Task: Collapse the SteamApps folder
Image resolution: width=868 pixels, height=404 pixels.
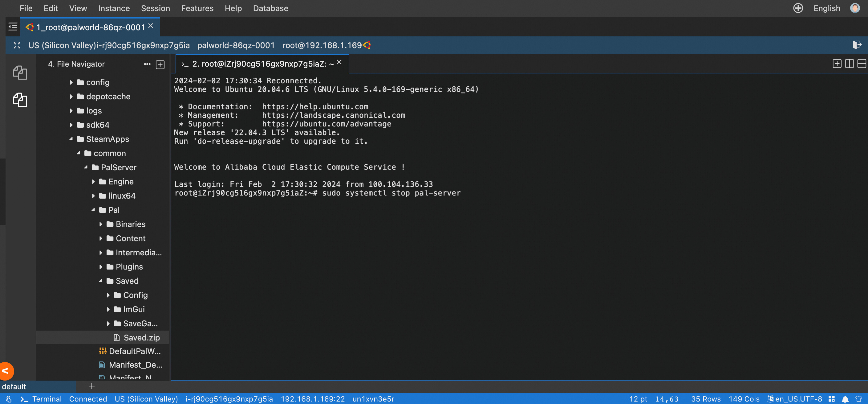Action: pos(71,139)
